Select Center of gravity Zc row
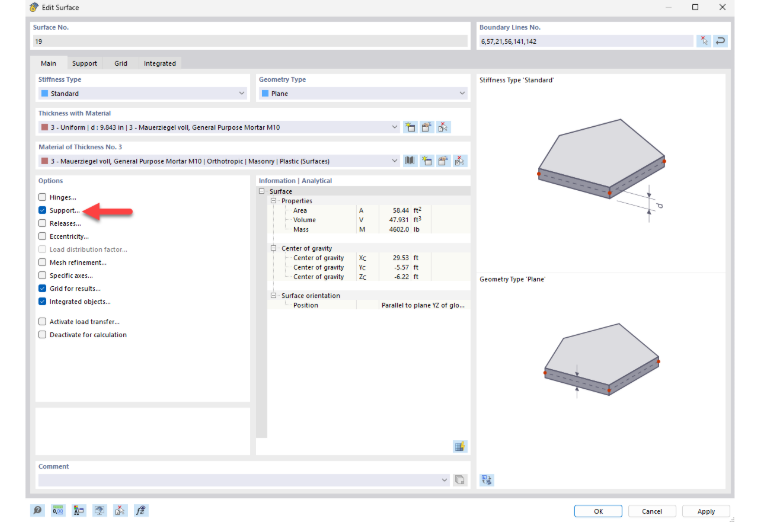 point(369,277)
